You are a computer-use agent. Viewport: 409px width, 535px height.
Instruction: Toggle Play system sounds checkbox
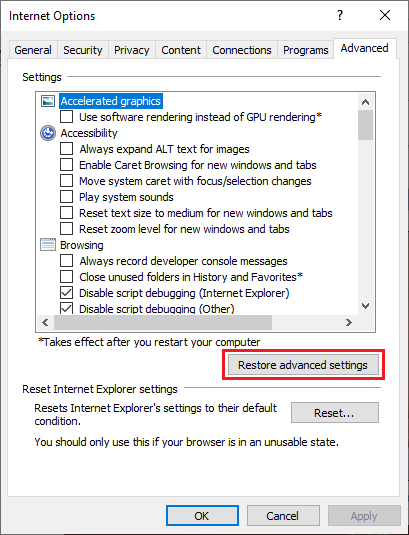(67, 197)
